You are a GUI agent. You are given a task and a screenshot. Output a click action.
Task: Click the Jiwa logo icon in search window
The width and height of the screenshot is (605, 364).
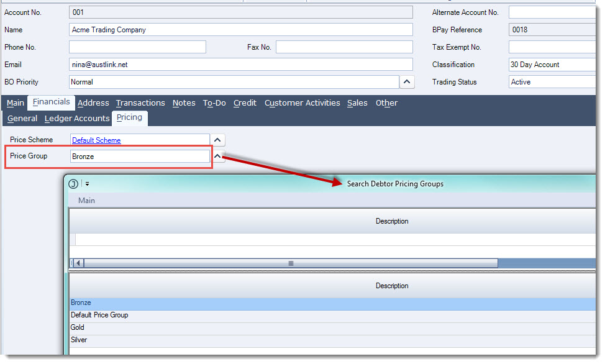click(x=73, y=184)
